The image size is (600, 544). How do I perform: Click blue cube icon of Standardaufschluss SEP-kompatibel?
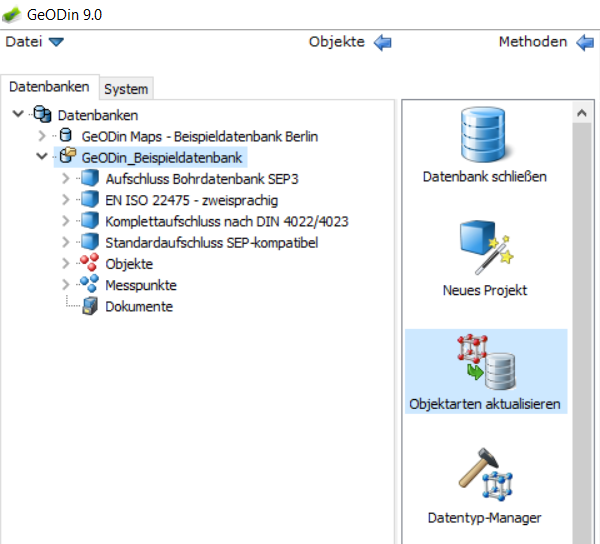point(90,242)
